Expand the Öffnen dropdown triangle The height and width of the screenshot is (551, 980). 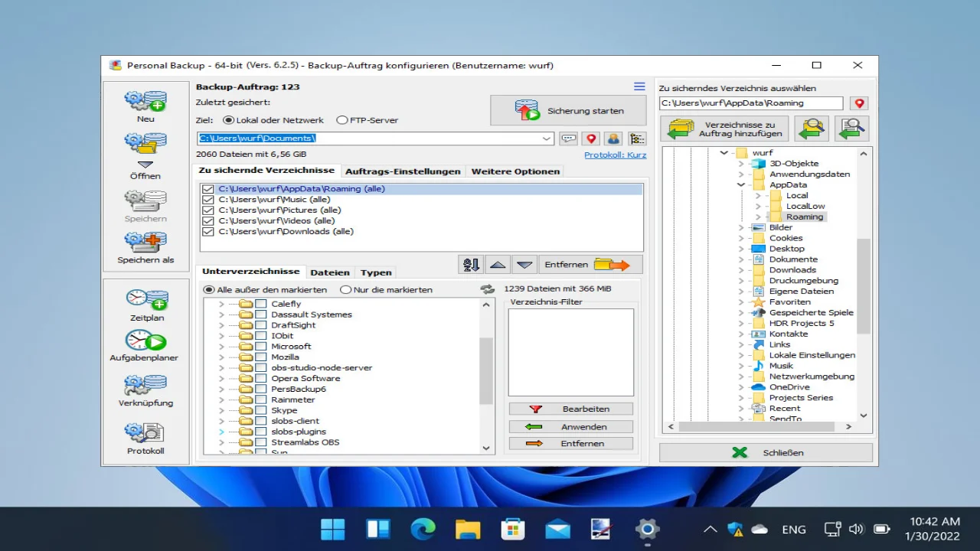145,165
